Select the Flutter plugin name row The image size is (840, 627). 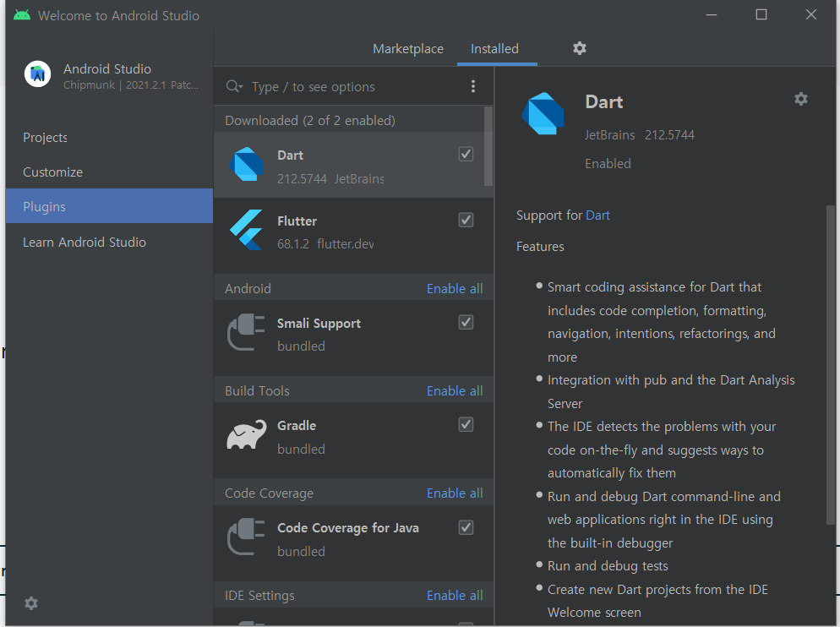point(297,221)
